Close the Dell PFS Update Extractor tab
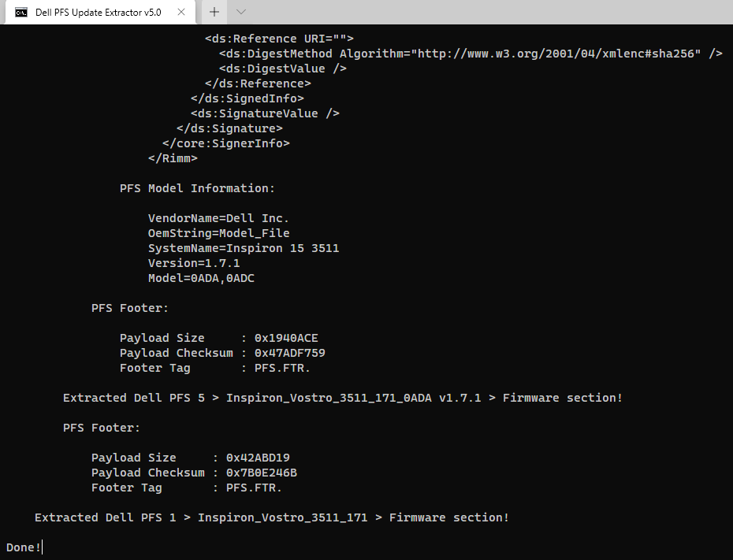This screenshot has height=560, width=733. pos(181,12)
